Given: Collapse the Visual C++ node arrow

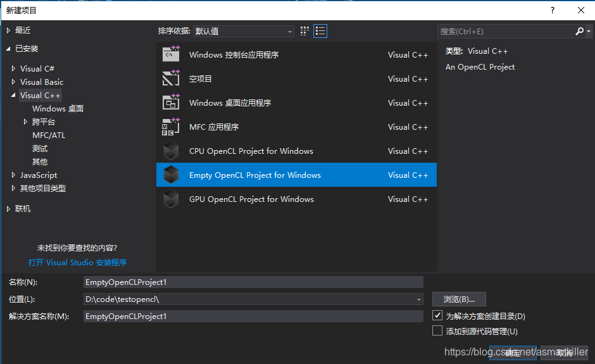Looking at the screenshot, I should pos(13,95).
